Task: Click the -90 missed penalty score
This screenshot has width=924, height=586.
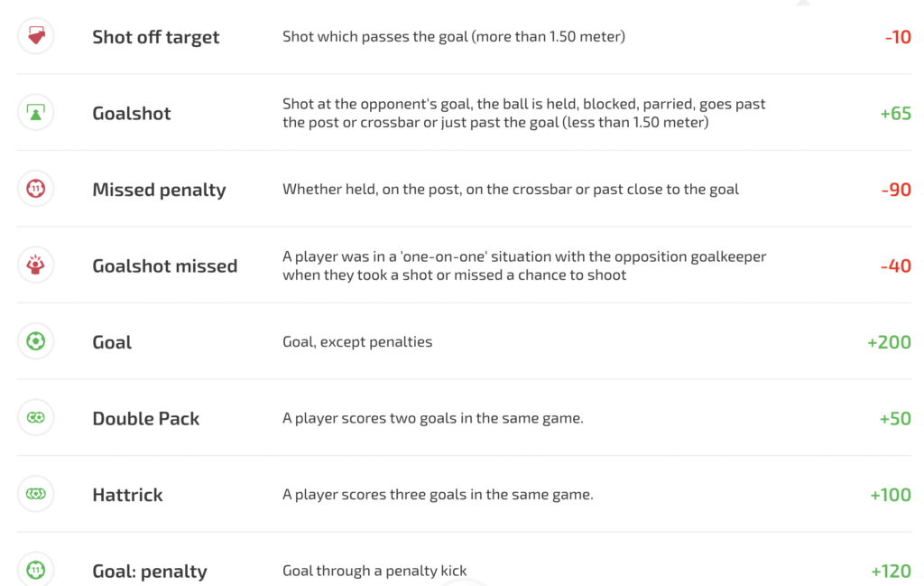Action: click(895, 190)
